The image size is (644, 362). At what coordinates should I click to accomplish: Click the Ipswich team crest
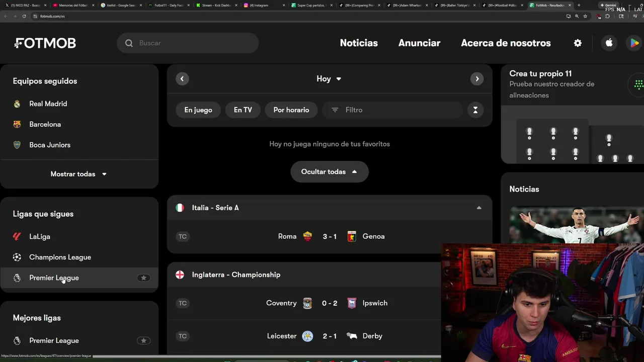click(x=352, y=303)
